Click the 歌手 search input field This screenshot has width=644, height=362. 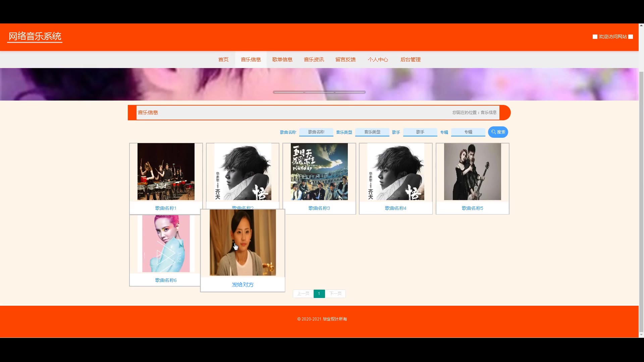(420, 132)
